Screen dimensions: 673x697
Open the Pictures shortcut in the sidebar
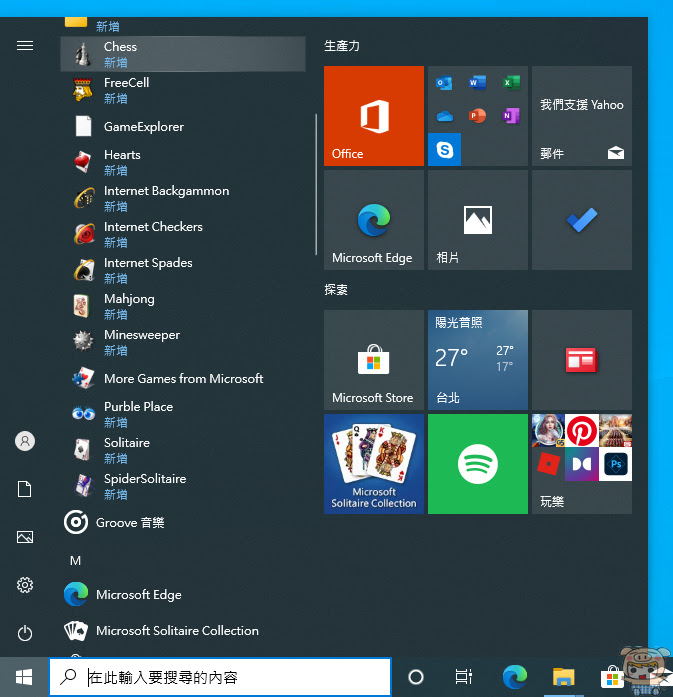[25, 537]
